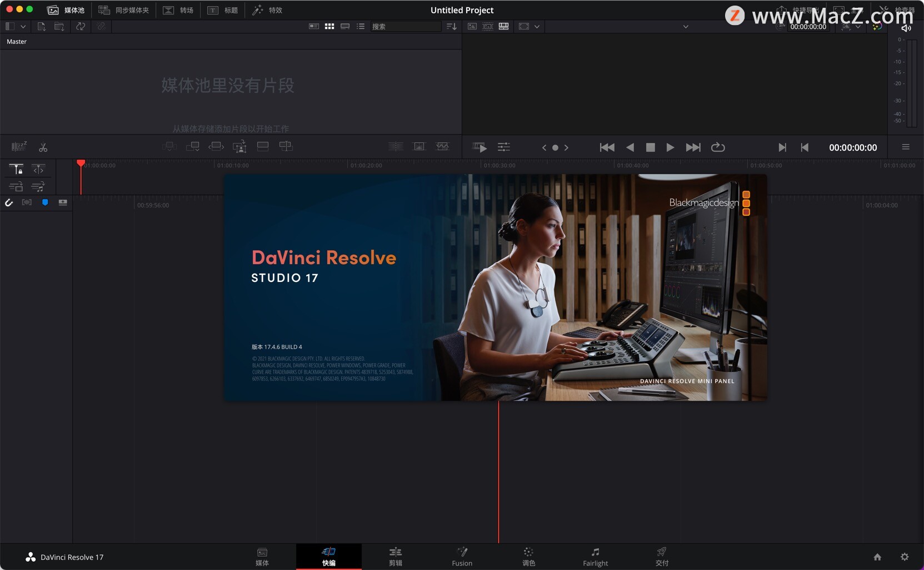Switch to the 剪辑 edit page
Image resolution: width=924 pixels, height=570 pixels.
point(396,557)
